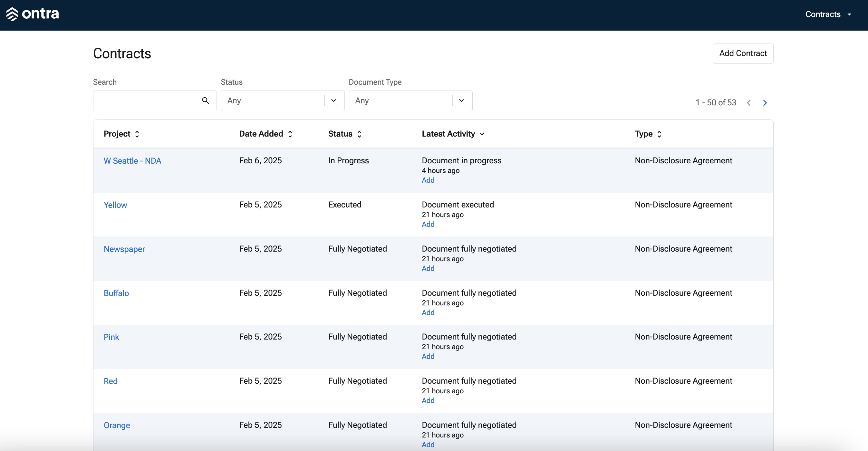Click the Status column header
The image size is (868, 451).
(340, 134)
